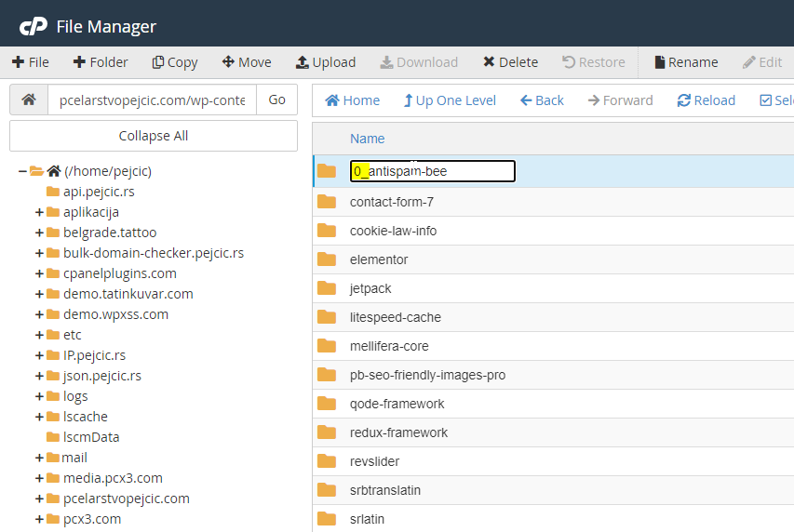Sort by the Name column header
This screenshot has width=794, height=532.
pos(367,139)
